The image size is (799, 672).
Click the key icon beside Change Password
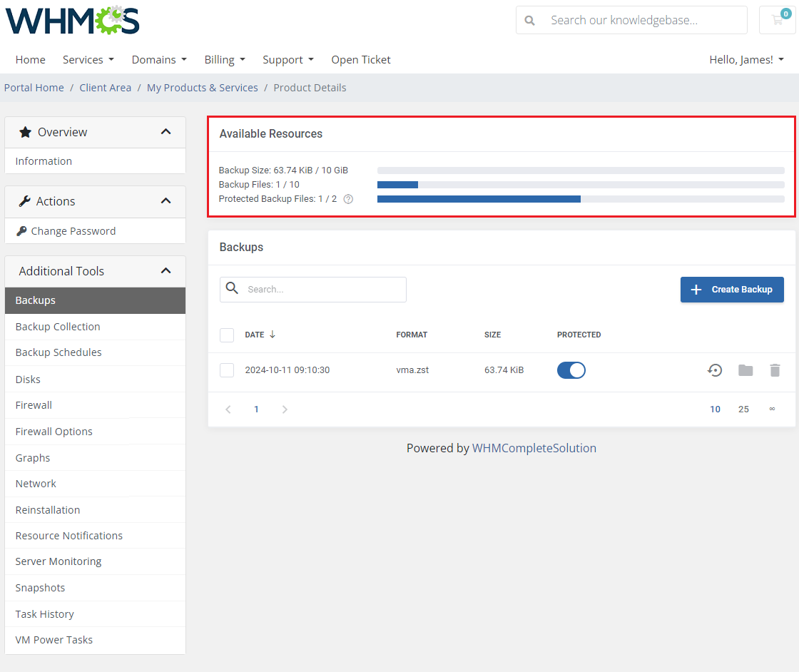21,231
